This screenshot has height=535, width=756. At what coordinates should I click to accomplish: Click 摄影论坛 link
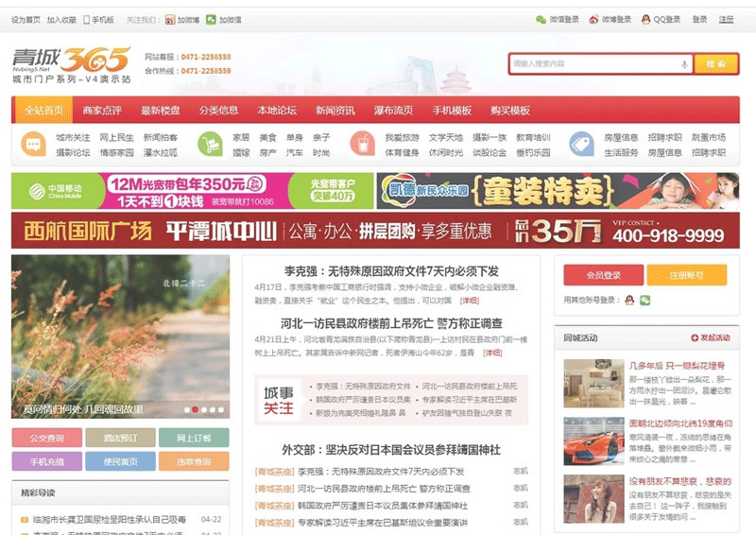(x=73, y=152)
